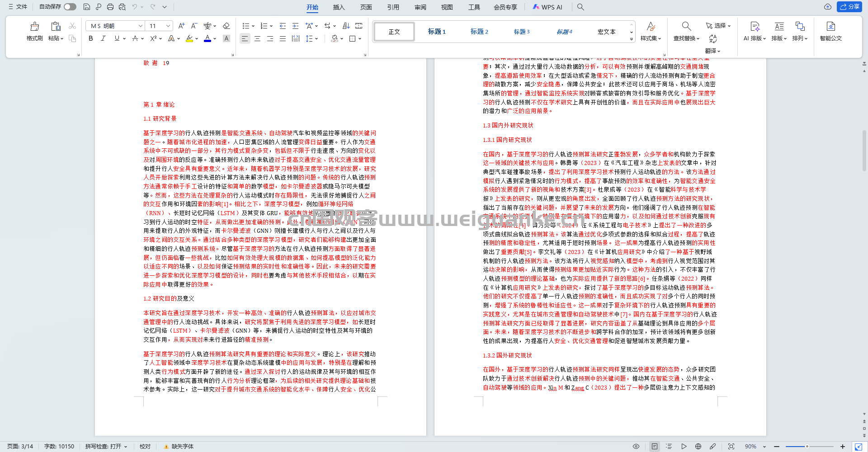This screenshot has width=868, height=452.
Task: Click the zoom slider in status bar
Action: 807,447
